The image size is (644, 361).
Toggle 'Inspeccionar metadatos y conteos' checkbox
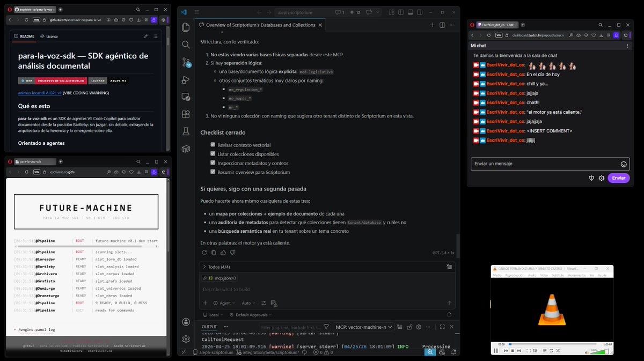pos(213,163)
